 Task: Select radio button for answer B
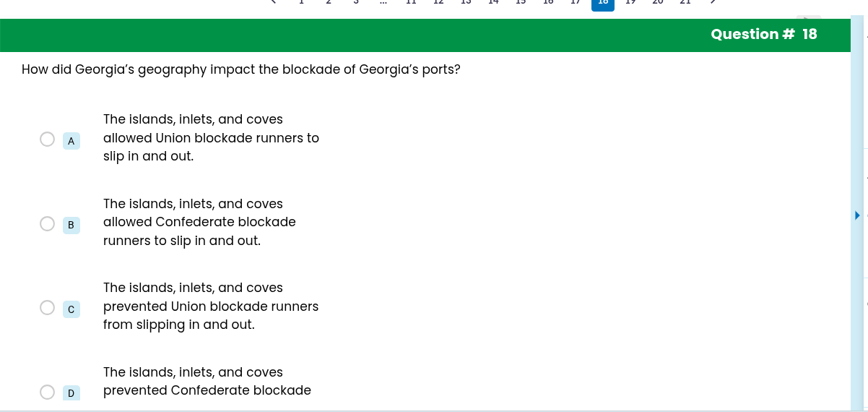(x=47, y=223)
